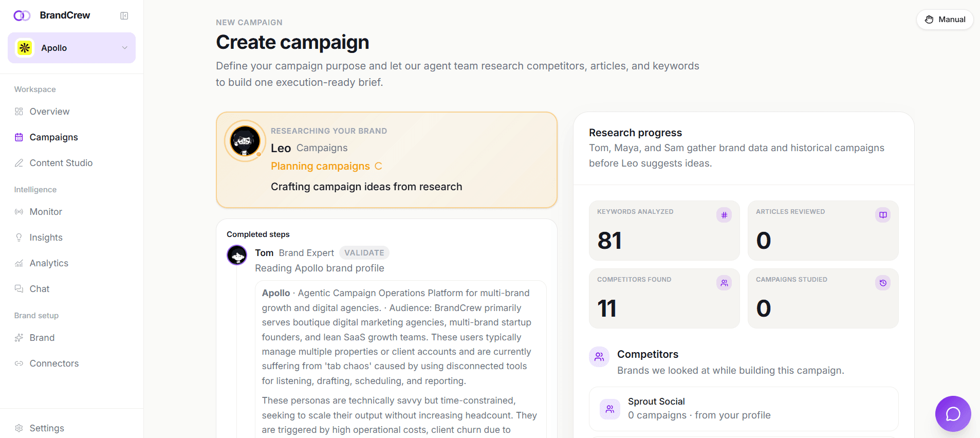Click the Campaigns Studied history icon
Viewport: 980px width, 438px height.
883,283
